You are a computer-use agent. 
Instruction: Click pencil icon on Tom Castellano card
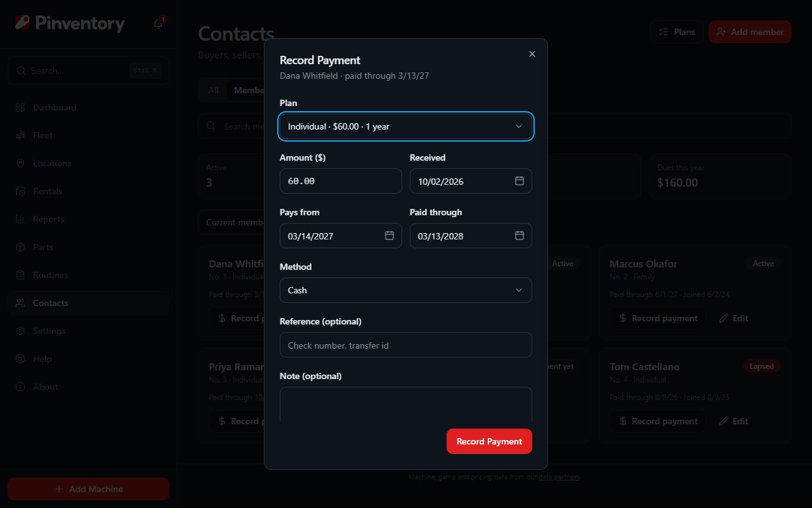724,421
